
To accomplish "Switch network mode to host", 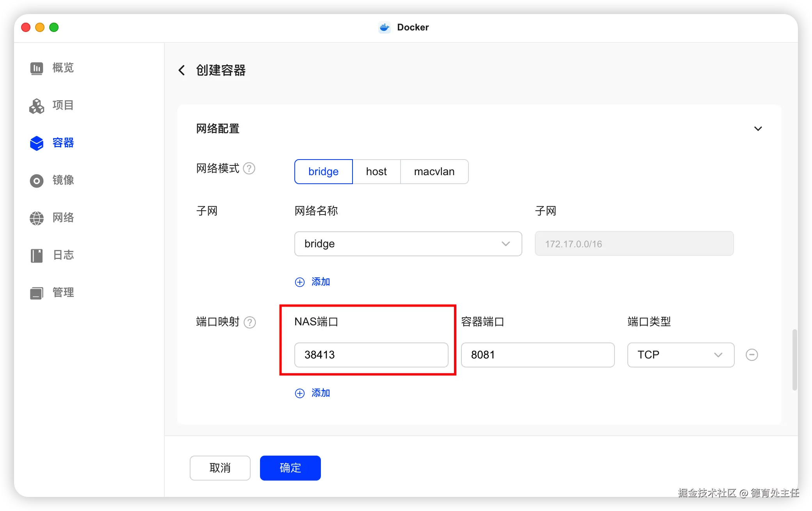I will pyautogui.click(x=376, y=172).
